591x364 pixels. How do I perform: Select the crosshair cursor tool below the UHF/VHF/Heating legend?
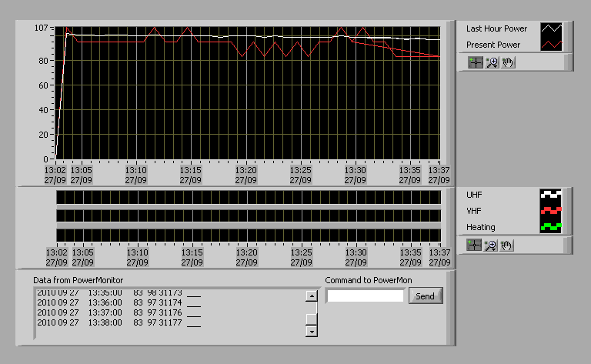click(475, 245)
